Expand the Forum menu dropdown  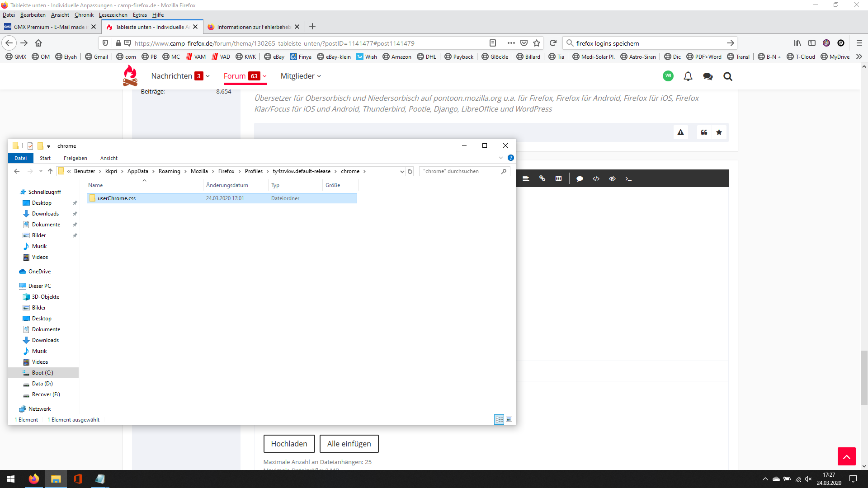tap(265, 76)
